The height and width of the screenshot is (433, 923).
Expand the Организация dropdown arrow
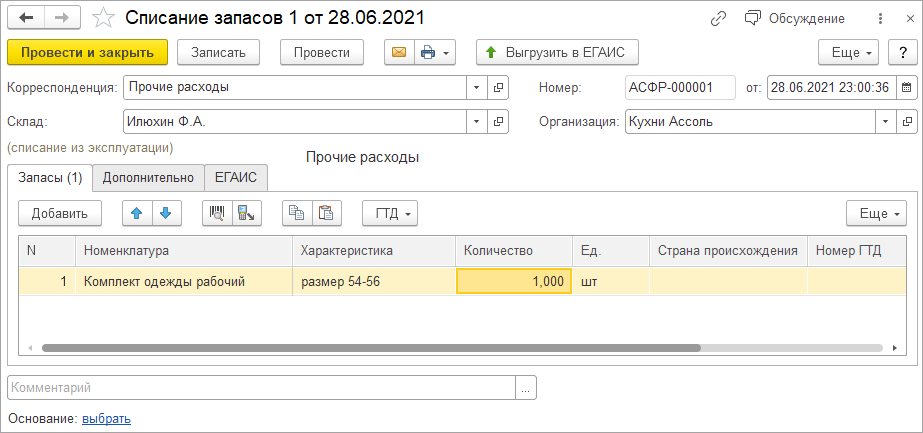(885, 122)
